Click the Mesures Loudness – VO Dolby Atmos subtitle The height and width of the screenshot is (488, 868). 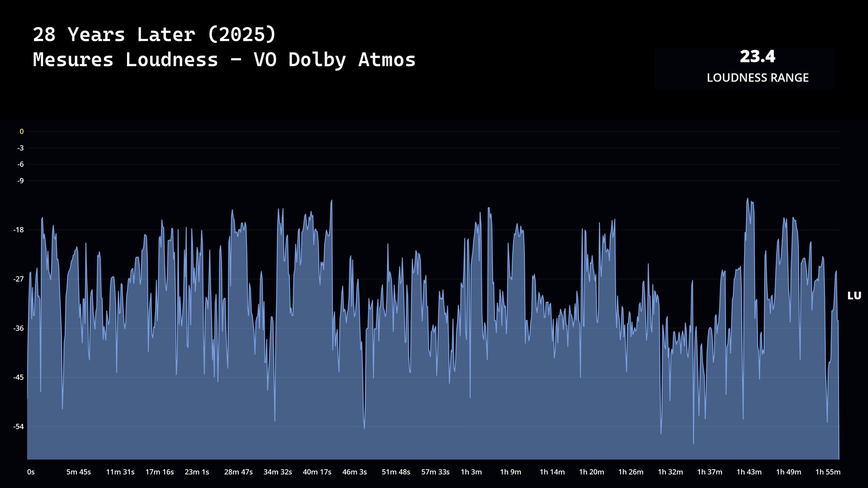tap(224, 60)
